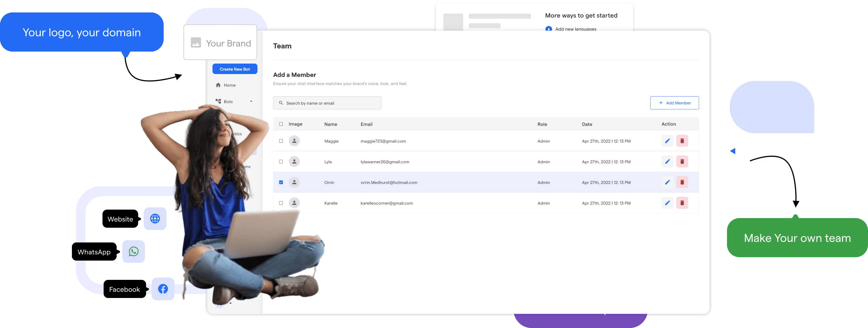Screen dimensions: 868x328
Task: Click Karelle's avatar image icon
Action: (x=294, y=203)
